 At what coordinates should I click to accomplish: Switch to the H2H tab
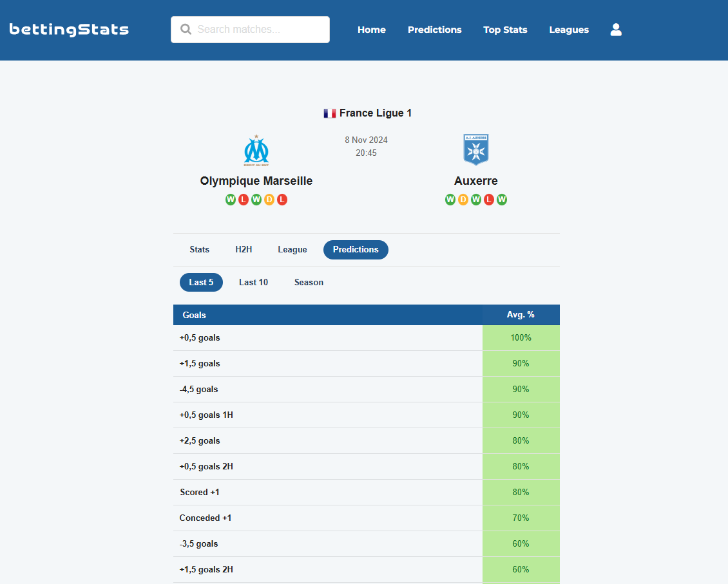click(x=244, y=250)
